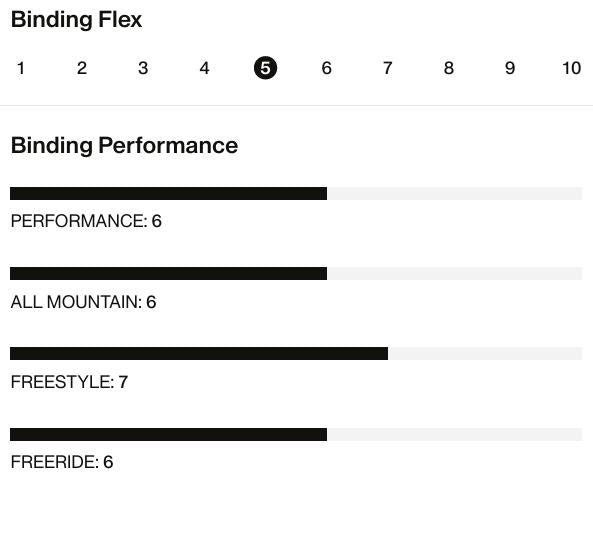Click the Freestyle rating bar
This screenshot has height=542, width=593.
point(296,354)
